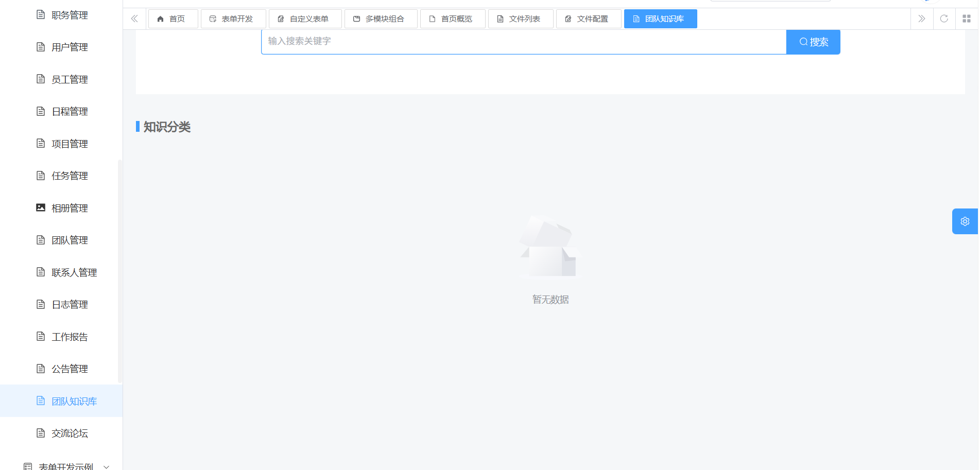
Task: Select 联系人管理 menu item
Action: 61,272
